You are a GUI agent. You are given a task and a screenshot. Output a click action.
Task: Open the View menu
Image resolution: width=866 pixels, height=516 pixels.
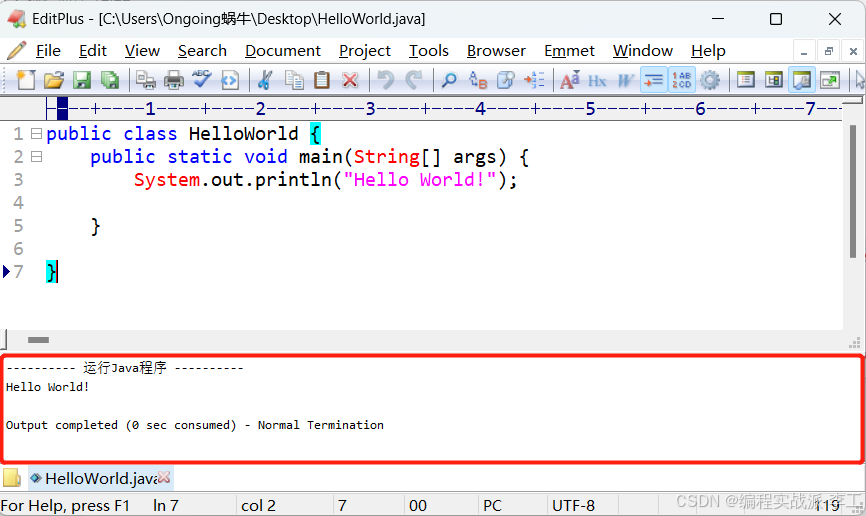pos(142,51)
